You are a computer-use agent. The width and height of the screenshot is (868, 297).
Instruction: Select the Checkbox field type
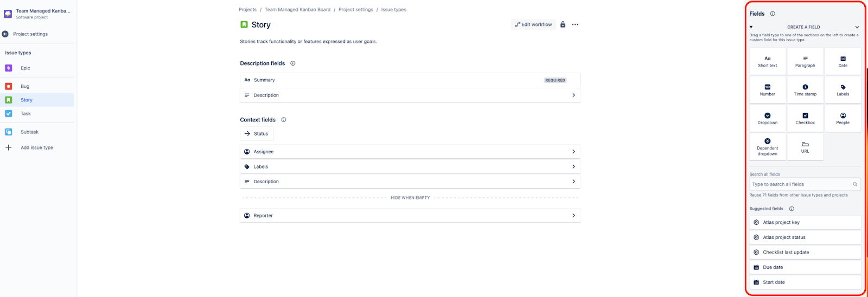tap(805, 119)
